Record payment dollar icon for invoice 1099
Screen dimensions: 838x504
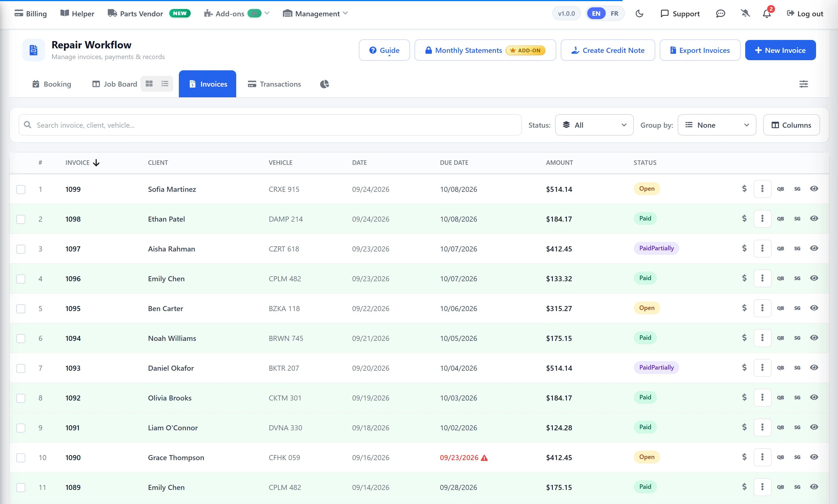tap(744, 189)
